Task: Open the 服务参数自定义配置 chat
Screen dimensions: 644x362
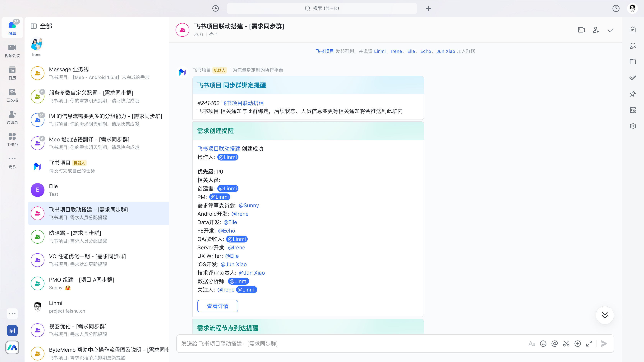Action: click(98, 96)
